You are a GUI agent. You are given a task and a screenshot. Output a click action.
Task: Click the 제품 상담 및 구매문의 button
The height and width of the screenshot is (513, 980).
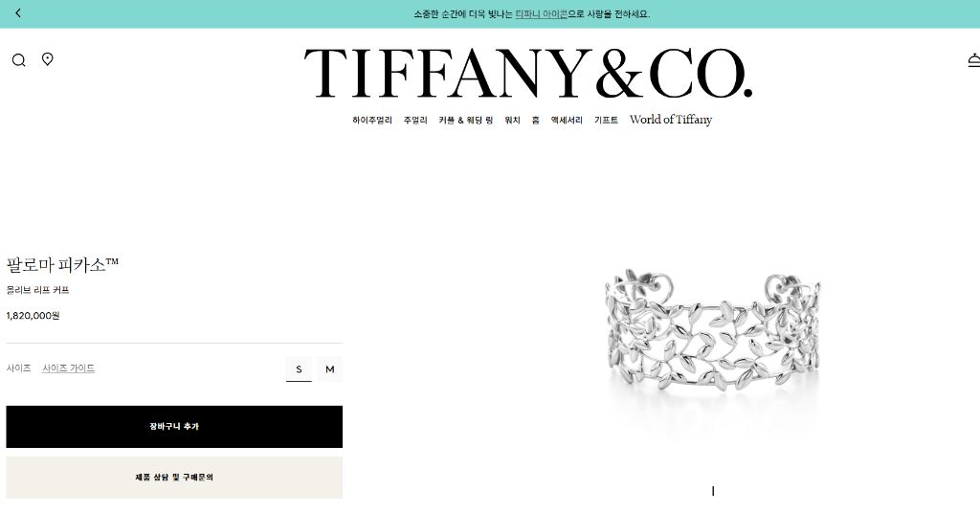(174, 478)
